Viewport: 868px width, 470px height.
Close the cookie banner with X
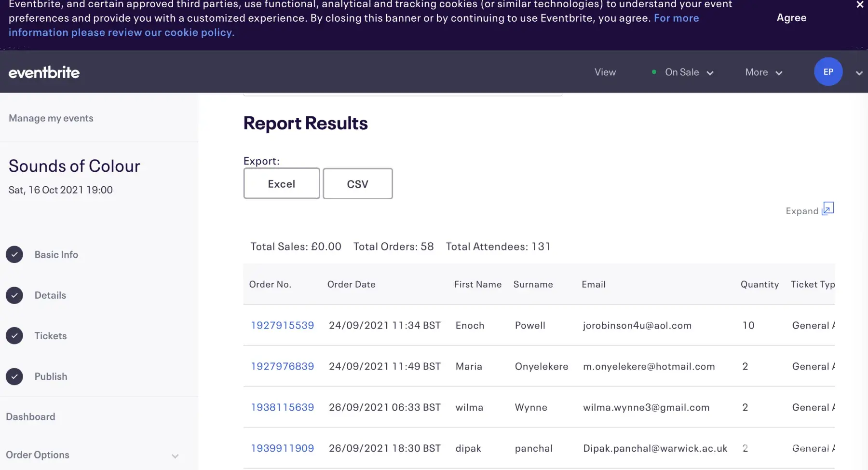(859, 5)
